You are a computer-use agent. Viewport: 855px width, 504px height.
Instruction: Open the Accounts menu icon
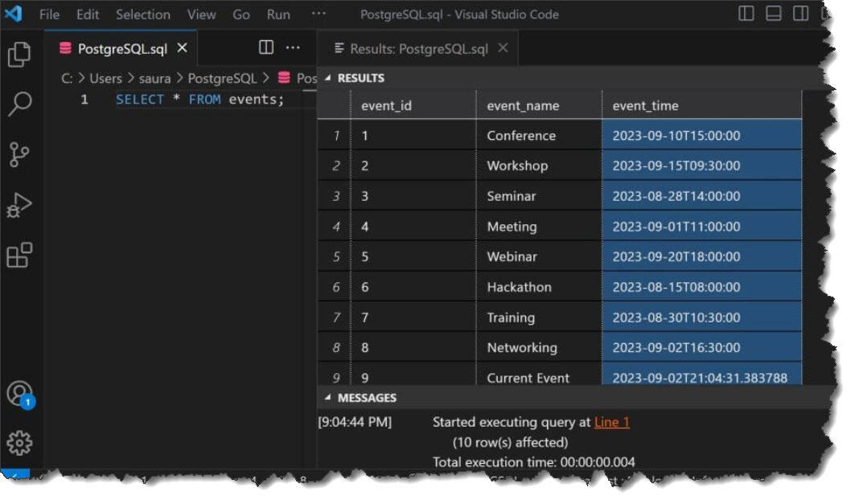coord(19,393)
